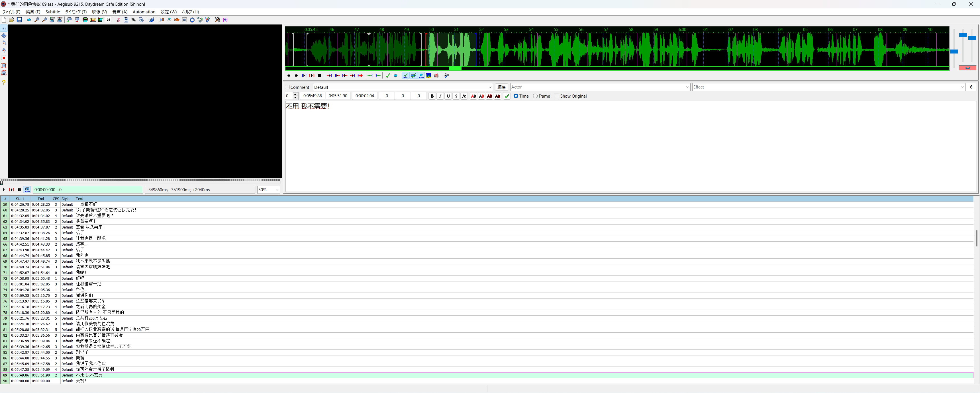Screen dimensions: 980x393
Task: Click the start time field 0:05:49.86
Action: pos(312,96)
